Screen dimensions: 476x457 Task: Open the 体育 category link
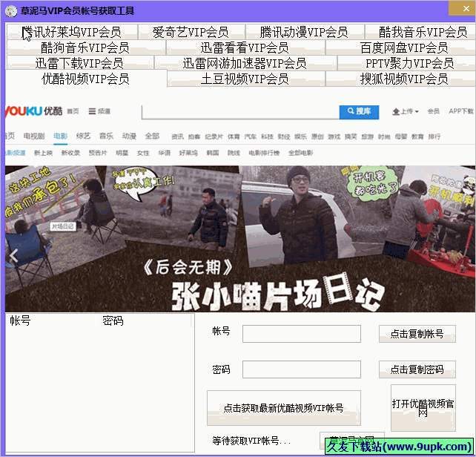(x=234, y=137)
